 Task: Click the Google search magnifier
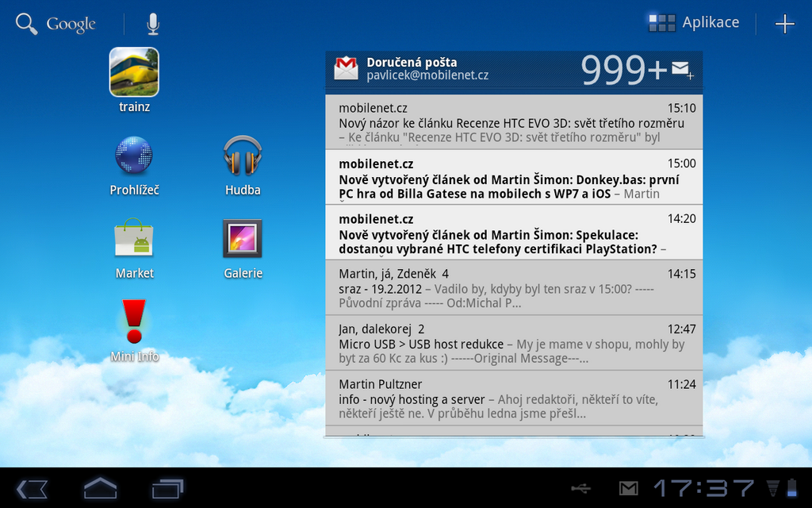coord(25,22)
